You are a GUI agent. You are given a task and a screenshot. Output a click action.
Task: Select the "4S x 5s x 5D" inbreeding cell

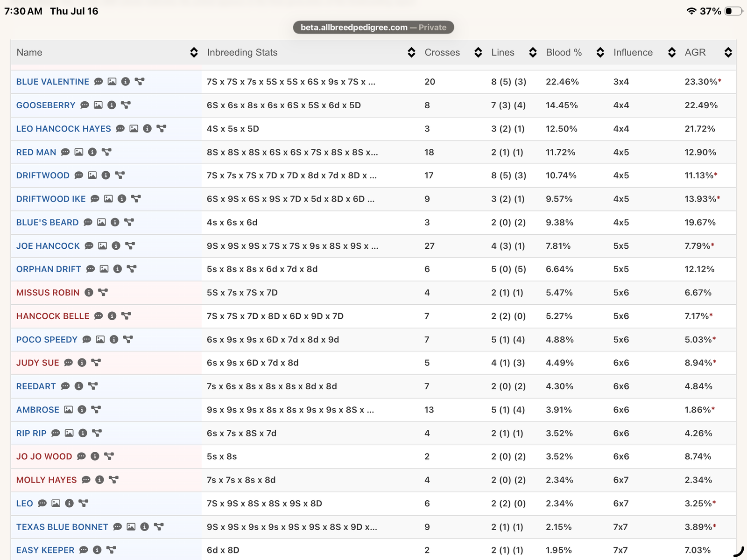tap(233, 128)
